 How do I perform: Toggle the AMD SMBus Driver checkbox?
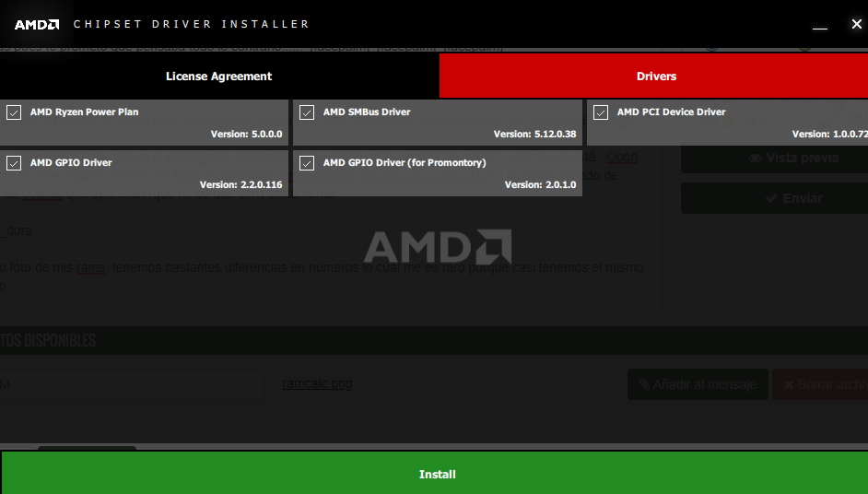(308, 112)
